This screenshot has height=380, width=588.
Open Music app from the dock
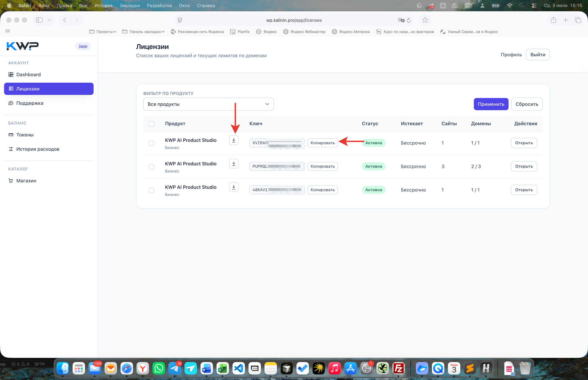(x=334, y=368)
